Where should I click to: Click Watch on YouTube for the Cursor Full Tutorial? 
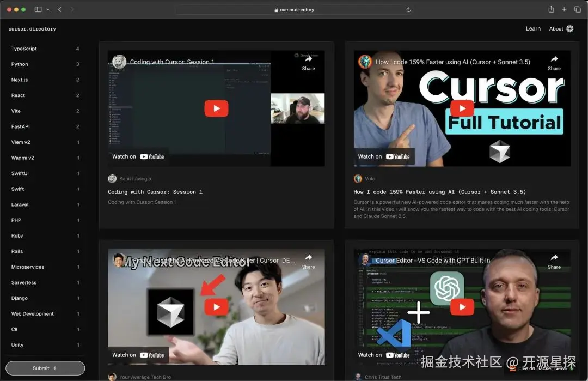(x=384, y=156)
